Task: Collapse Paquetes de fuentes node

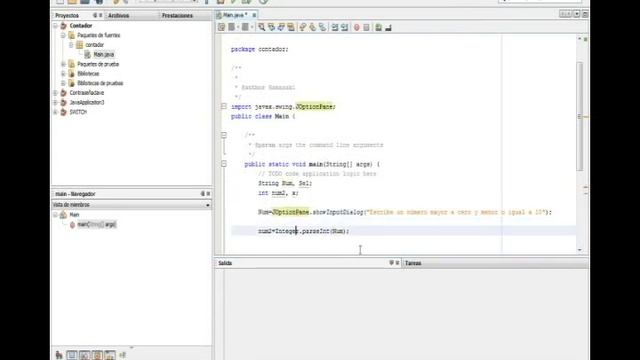Action: click(63, 36)
